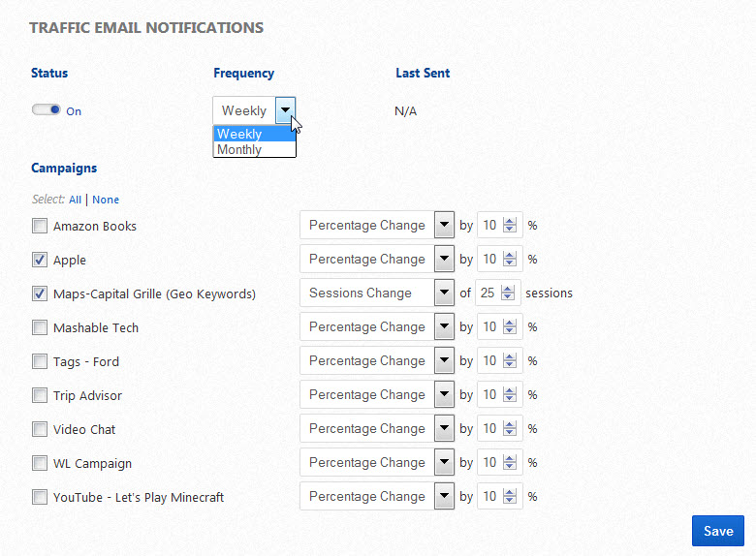Toggle the notification Status switch off
Image resolution: width=756 pixels, height=556 pixels.
[x=47, y=110]
